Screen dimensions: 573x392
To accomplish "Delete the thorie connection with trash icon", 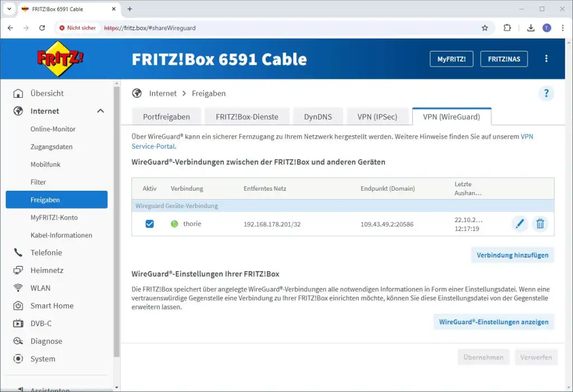I will 540,224.
